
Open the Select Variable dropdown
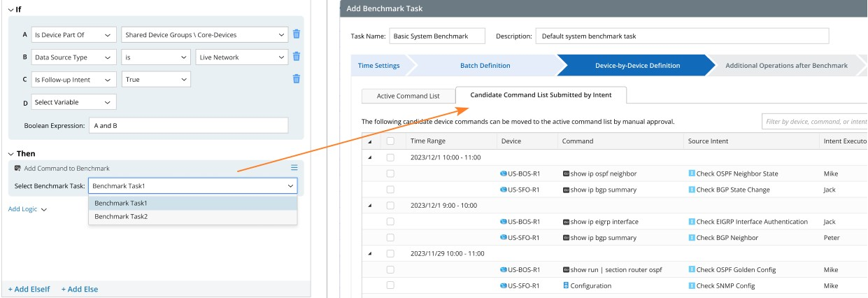tap(73, 102)
